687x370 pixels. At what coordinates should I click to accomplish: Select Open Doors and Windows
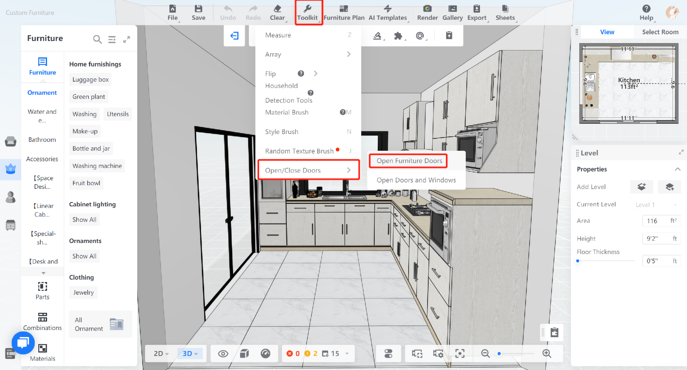pos(416,180)
